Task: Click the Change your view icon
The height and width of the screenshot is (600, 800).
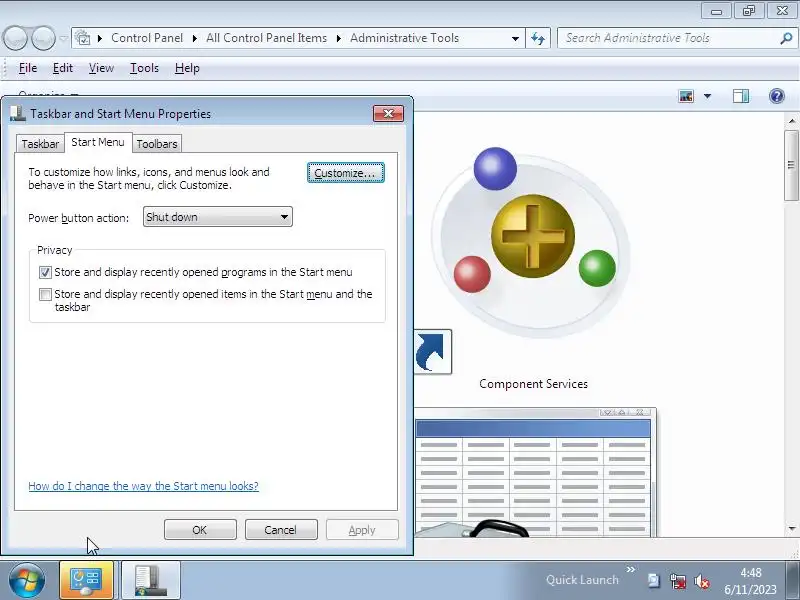Action: 686,96
